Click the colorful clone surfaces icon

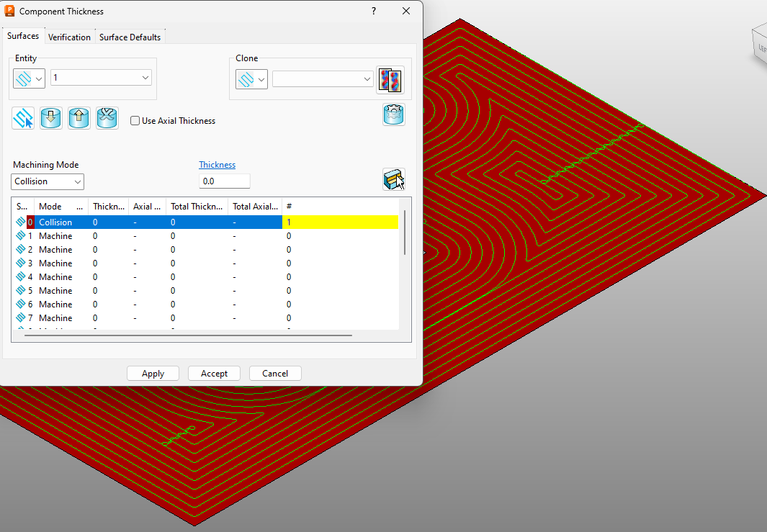pos(390,79)
